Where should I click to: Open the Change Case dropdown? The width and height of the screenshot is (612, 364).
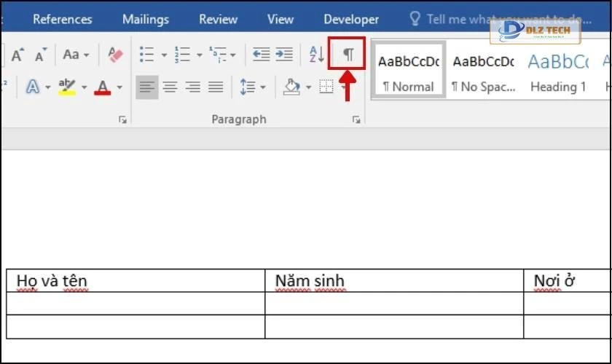coord(76,55)
